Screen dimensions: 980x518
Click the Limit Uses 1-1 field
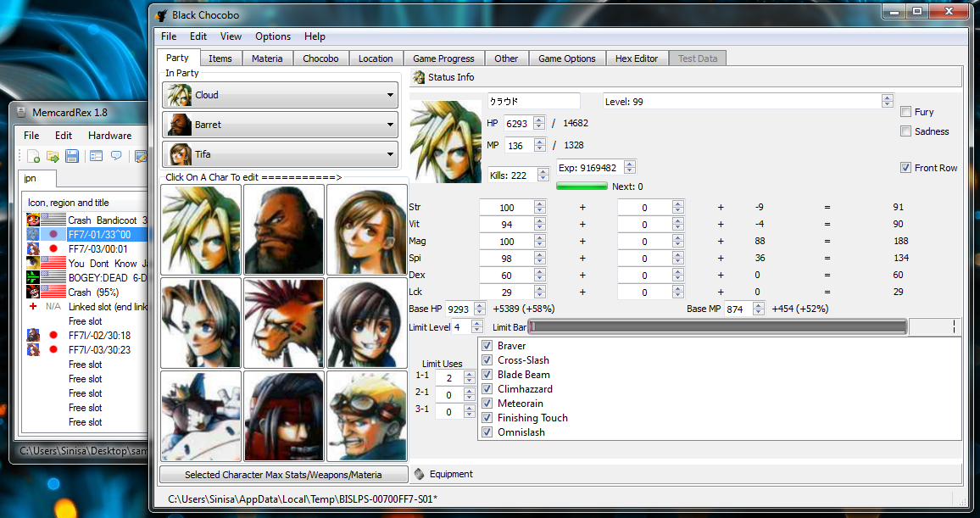(449, 378)
